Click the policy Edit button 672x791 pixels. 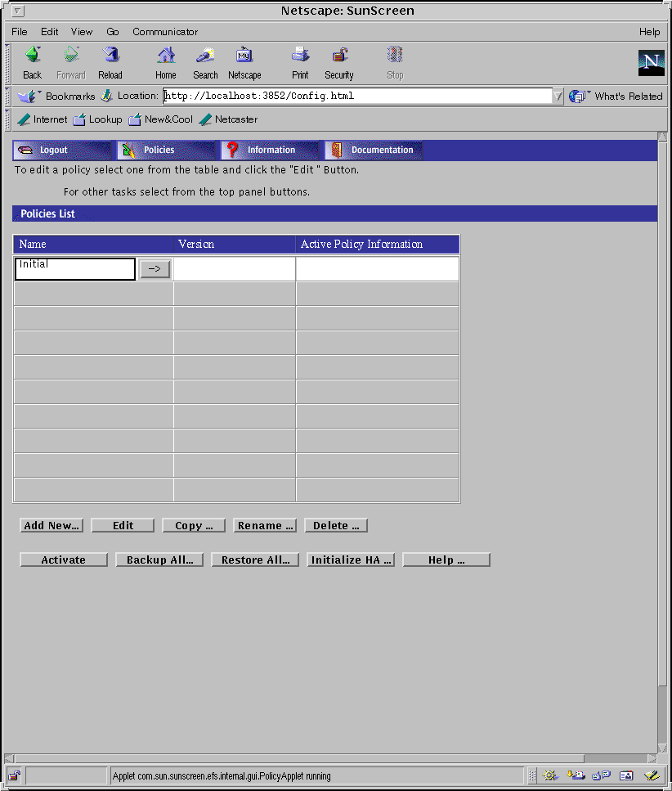(123, 525)
